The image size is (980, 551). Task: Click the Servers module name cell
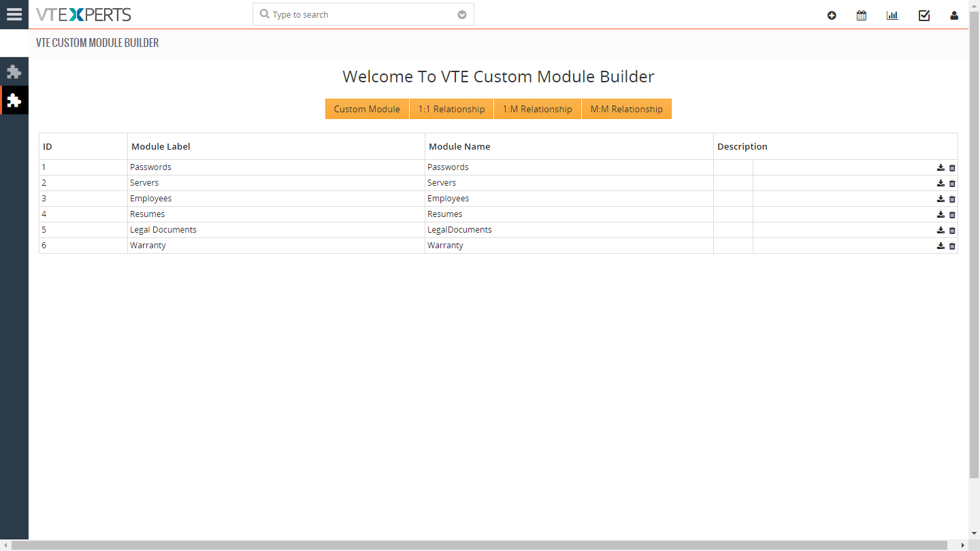click(569, 183)
